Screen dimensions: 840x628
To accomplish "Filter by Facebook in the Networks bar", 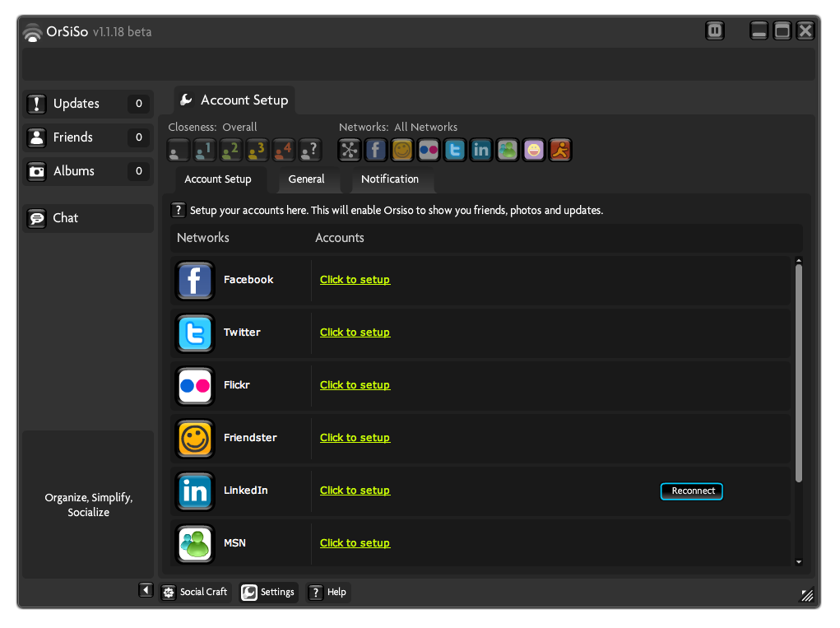I will tap(375, 150).
